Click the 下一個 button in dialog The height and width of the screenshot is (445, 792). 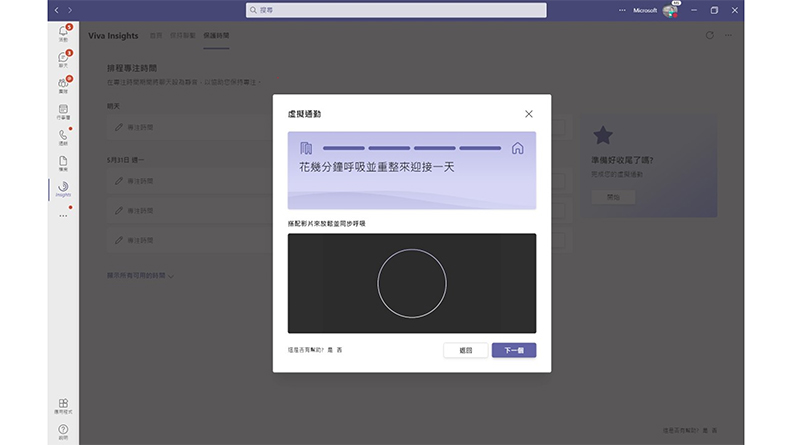pos(514,350)
